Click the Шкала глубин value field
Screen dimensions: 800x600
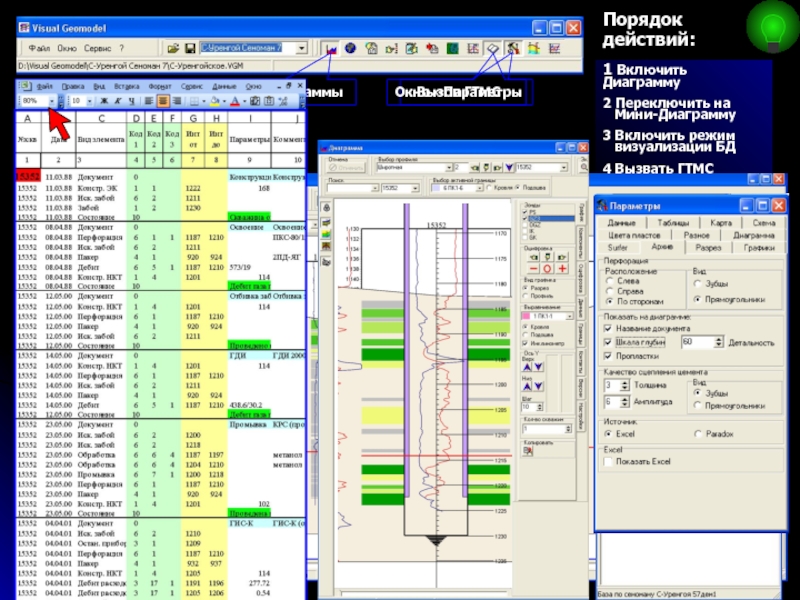pos(692,342)
